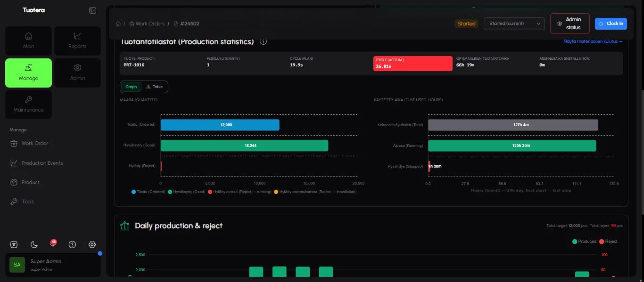Toggle the Hyväksytty (Good) legend series
644x282 pixels.
click(186, 192)
